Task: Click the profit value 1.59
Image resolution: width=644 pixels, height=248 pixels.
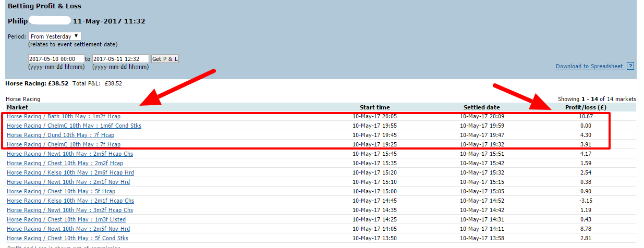Action: coord(586,163)
